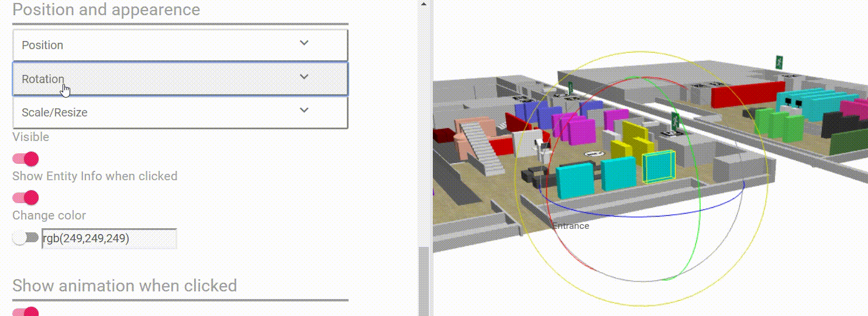Click the green exit sign at top right
This screenshot has height=316, width=868.
click(779, 61)
